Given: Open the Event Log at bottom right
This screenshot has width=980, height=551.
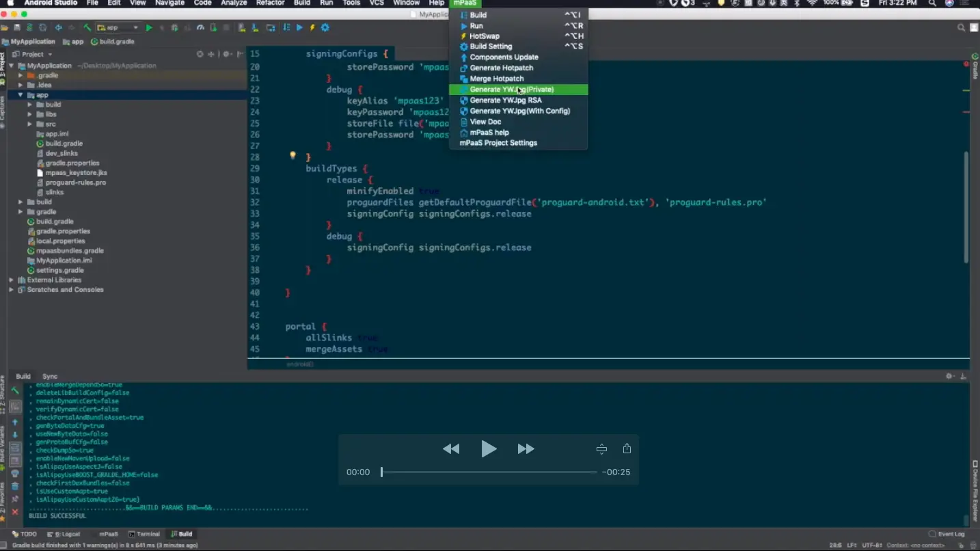Looking at the screenshot, I should 950,534.
